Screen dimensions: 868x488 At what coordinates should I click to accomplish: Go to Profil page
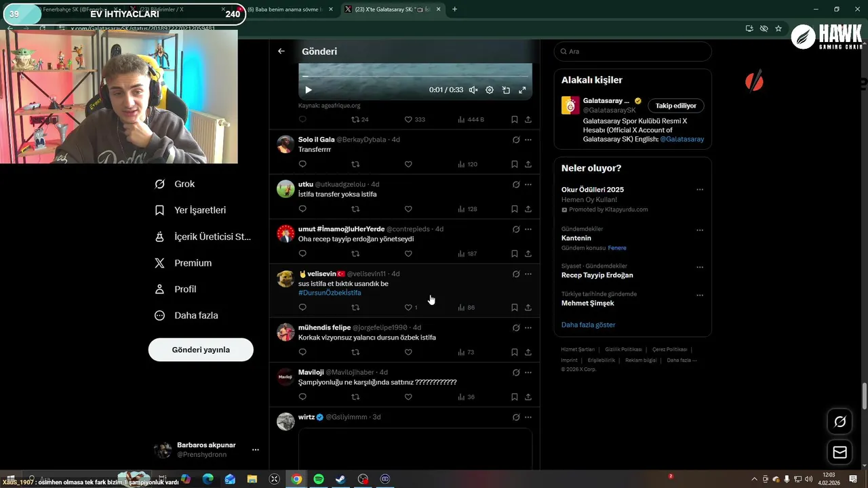[x=176, y=289]
